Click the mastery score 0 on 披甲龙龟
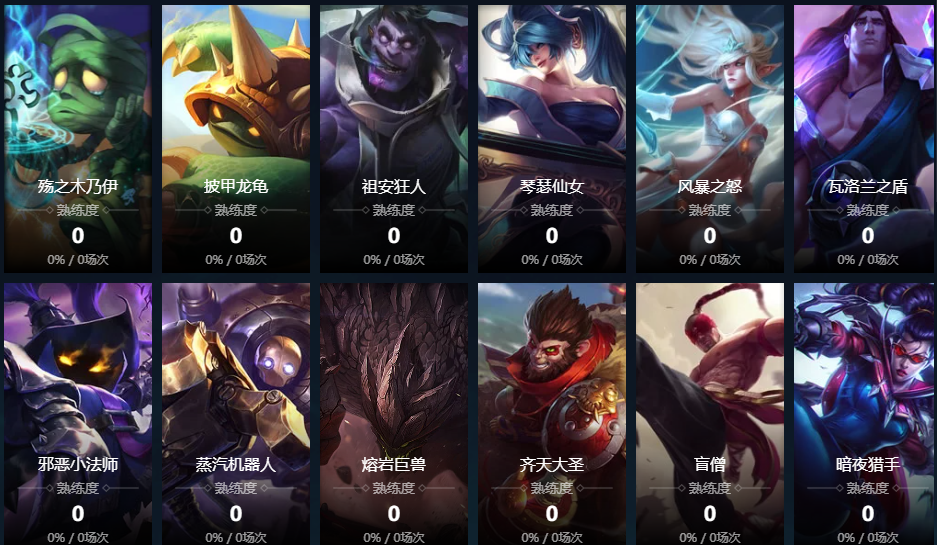The height and width of the screenshot is (545, 937). tap(236, 236)
